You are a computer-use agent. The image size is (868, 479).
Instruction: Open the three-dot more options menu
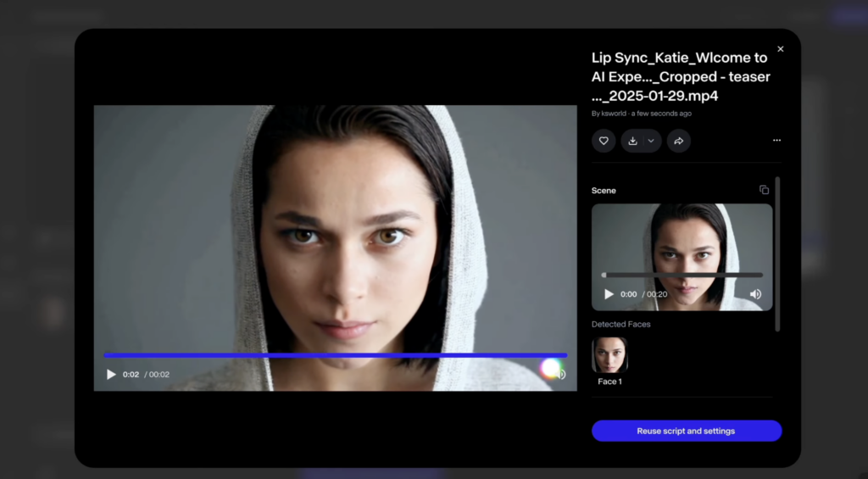click(x=776, y=141)
